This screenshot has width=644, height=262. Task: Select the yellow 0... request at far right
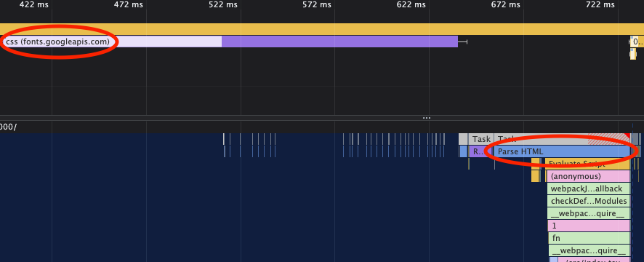(x=637, y=41)
